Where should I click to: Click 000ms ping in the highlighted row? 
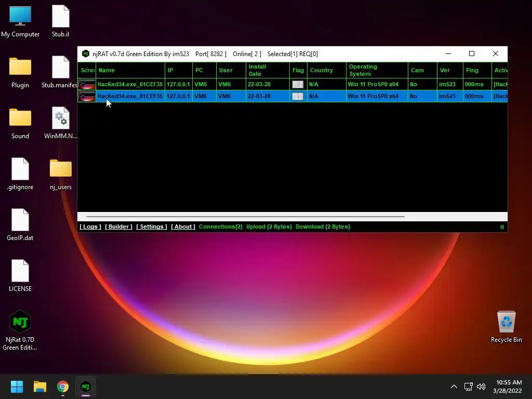click(474, 96)
